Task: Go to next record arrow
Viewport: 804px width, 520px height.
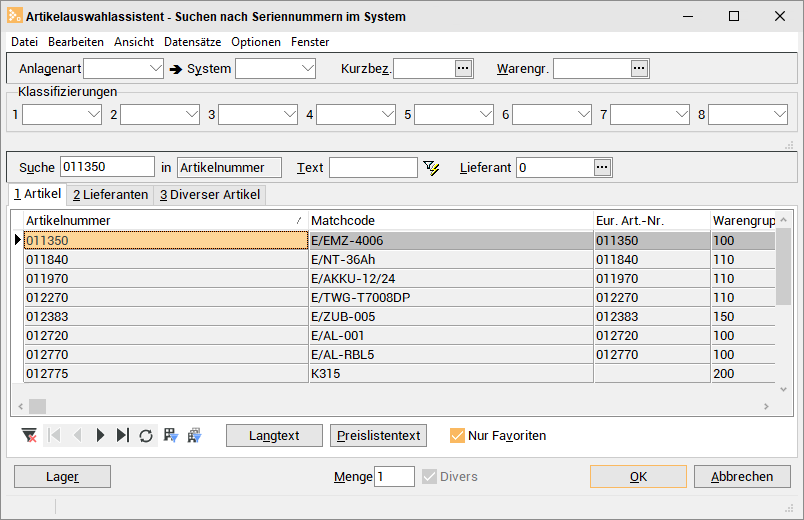Action: tap(100, 435)
